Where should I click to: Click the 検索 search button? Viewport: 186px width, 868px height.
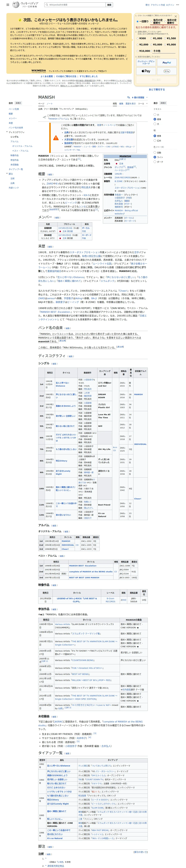[x=109, y=5]
